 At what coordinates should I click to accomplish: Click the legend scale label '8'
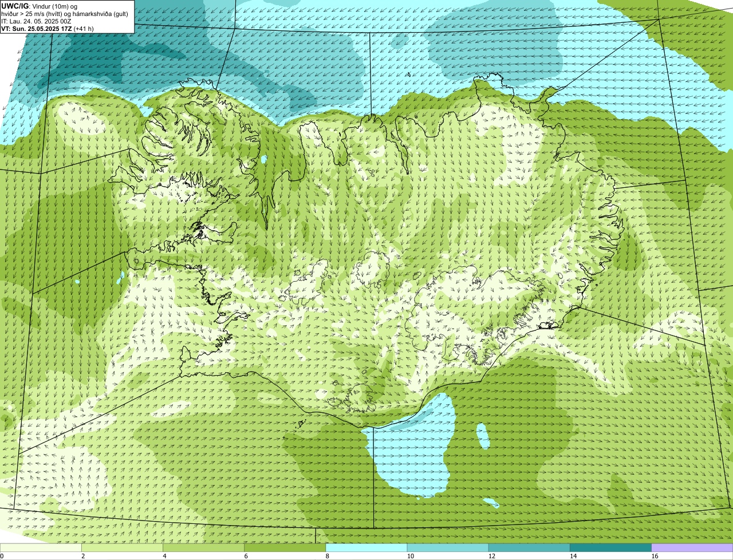[326, 556]
